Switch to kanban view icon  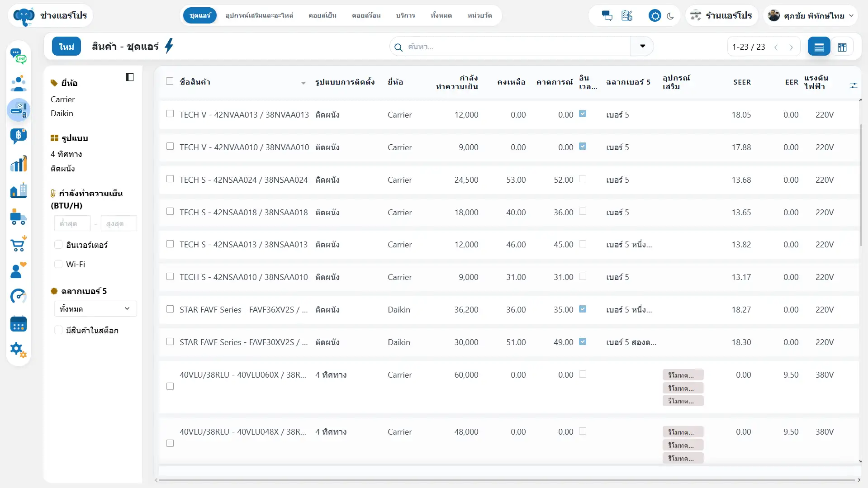(842, 47)
